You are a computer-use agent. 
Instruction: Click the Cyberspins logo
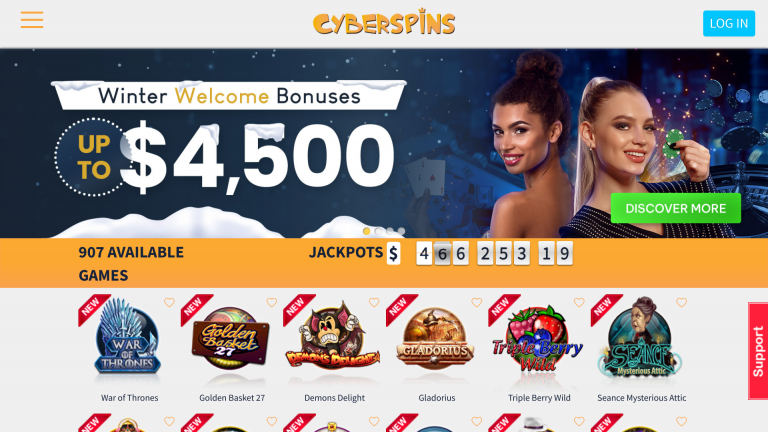coord(384,23)
